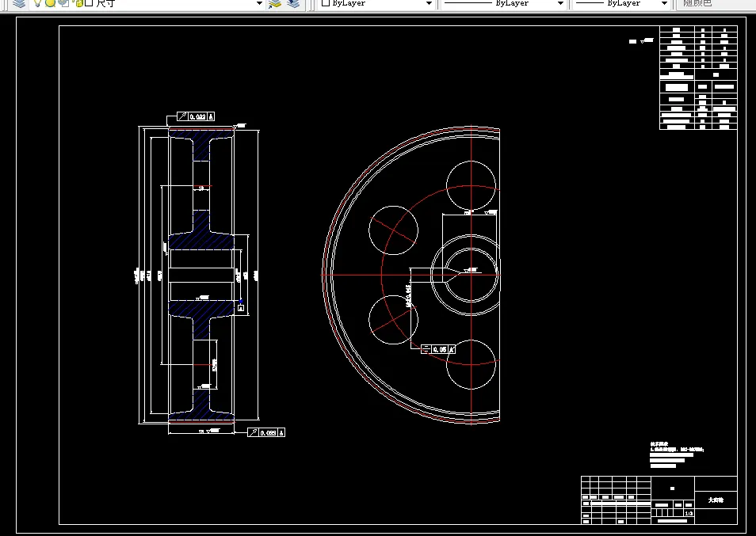
Task: Click Make Object's Layer Current icon
Action: click(275, 4)
